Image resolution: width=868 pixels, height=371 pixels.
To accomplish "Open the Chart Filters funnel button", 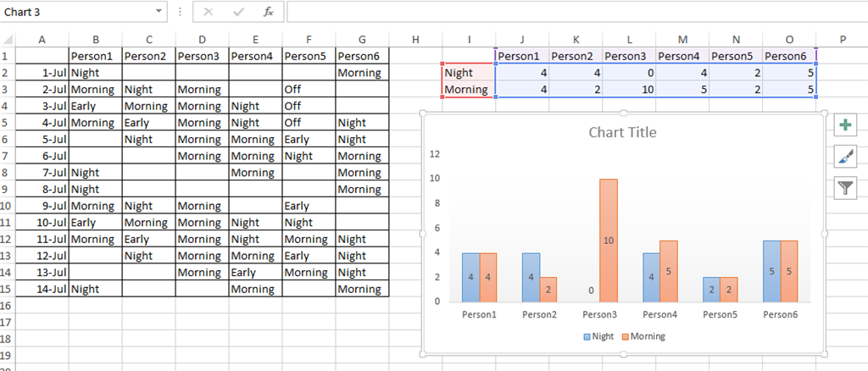I will [x=845, y=188].
